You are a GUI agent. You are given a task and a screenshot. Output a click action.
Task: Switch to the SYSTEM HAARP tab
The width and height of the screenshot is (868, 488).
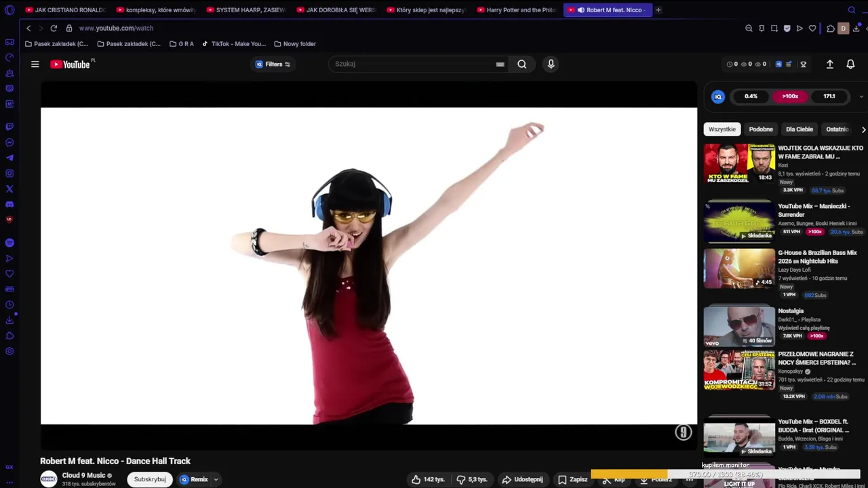[x=246, y=10]
